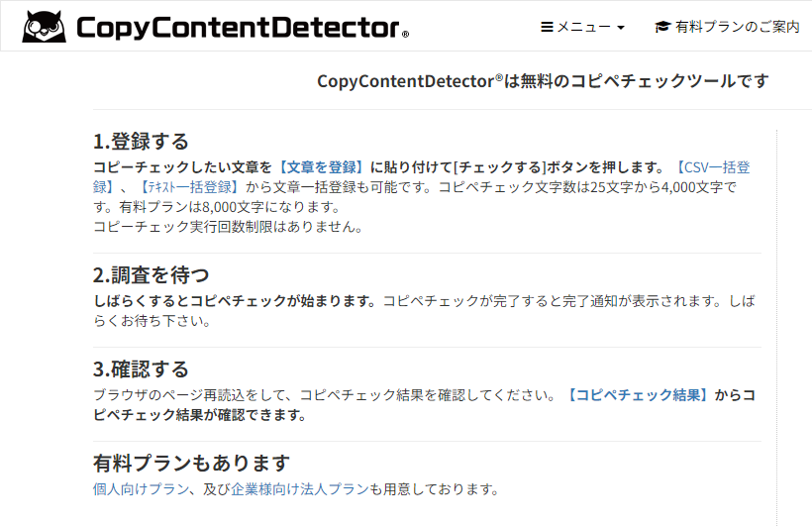Viewport: 812px width, 526px height.
Task: Expand the メニュー dropdown caret
Action: (621, 28)
